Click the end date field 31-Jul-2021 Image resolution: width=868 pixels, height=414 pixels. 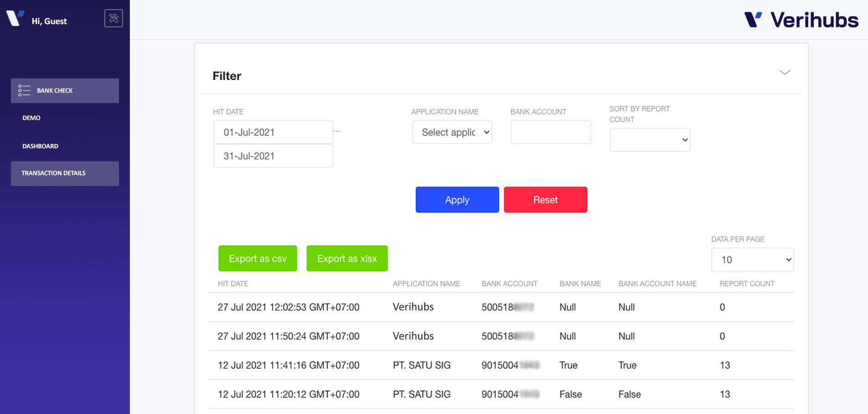(x=273, y=156)
